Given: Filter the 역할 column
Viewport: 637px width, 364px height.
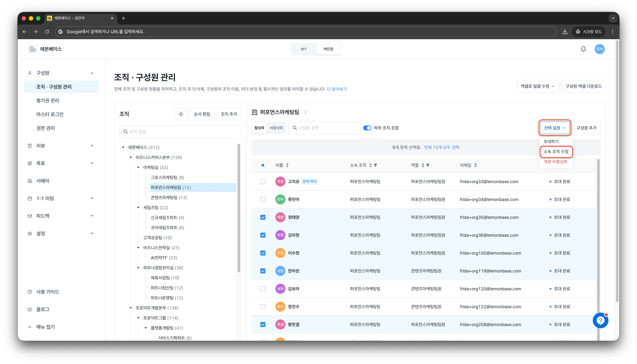Looking at the screenshot, I should 428,165.
